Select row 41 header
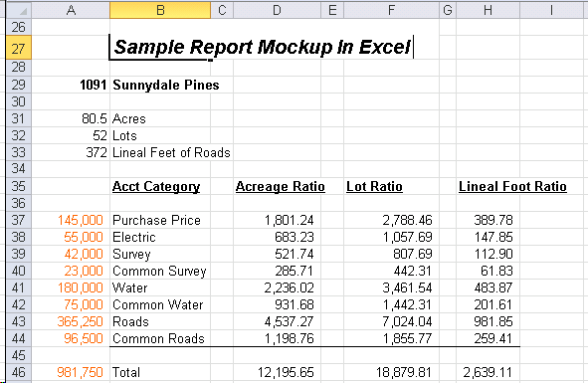Image resolution: width=588 pixels, height=383 pixels. pyautogui.click(x=19, y=288)
